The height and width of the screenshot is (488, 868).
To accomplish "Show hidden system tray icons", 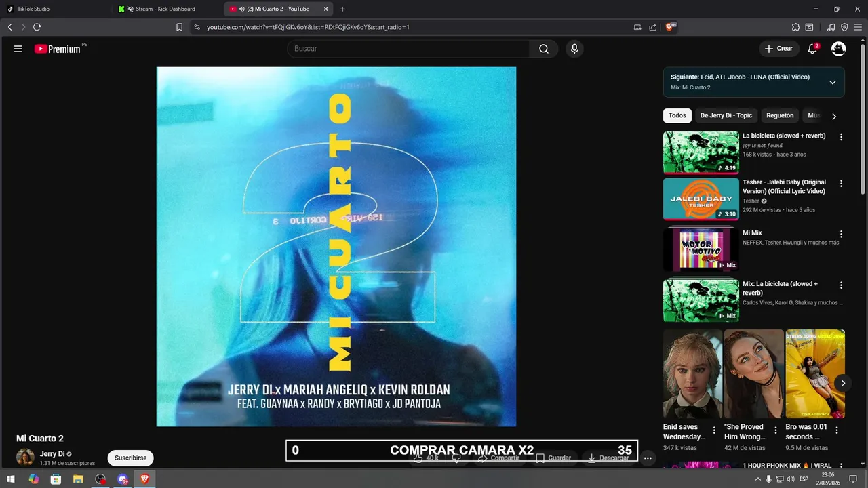I will 757,479.
